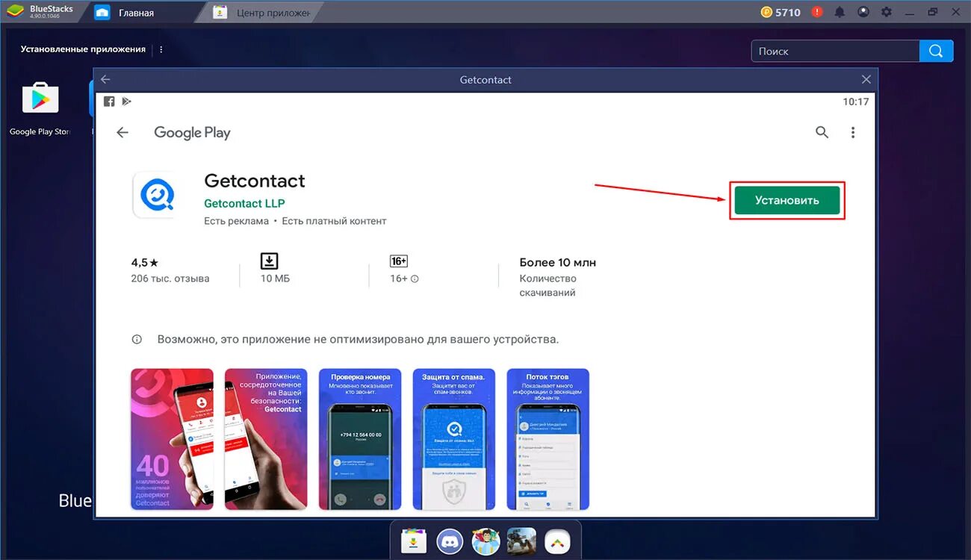Open the 40 миллионов пользователей screenshot
The width and height of the screenshot is (971, 560).
172,439
